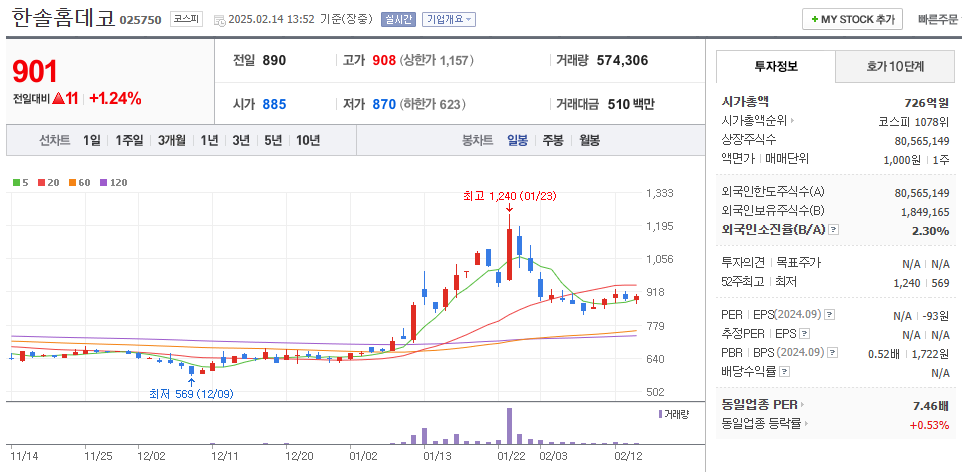
Task: Click the help icon next to PER EPS(2024.09)
Action: 829,315
